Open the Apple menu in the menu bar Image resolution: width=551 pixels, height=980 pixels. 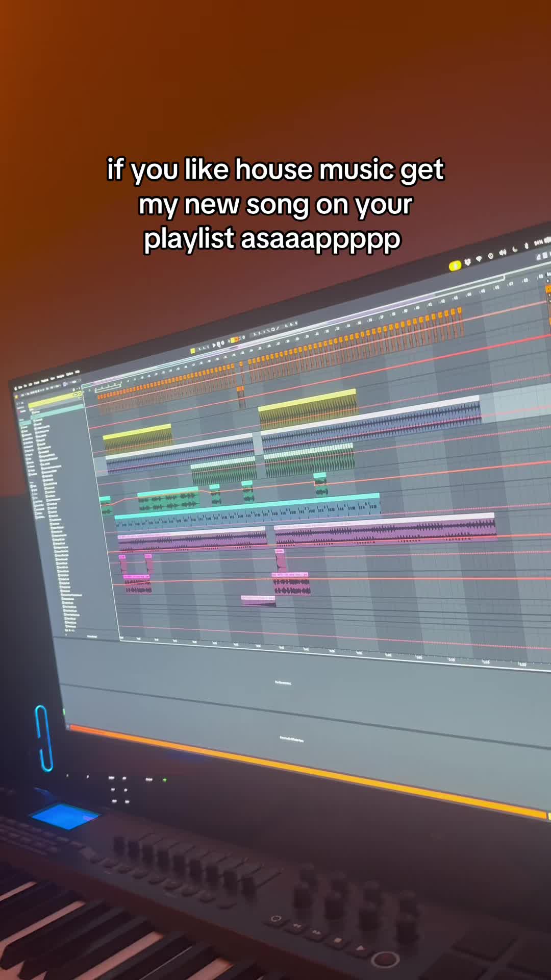coord(16,389)
